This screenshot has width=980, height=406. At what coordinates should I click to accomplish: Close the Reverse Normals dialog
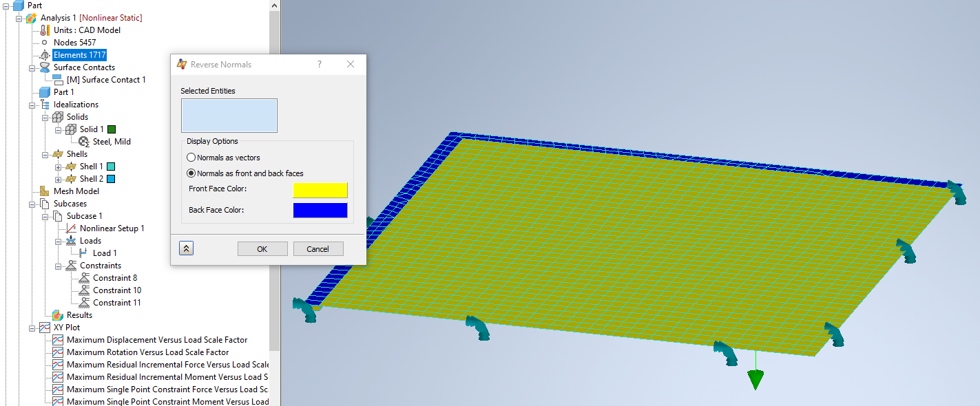tap(351, 64)
